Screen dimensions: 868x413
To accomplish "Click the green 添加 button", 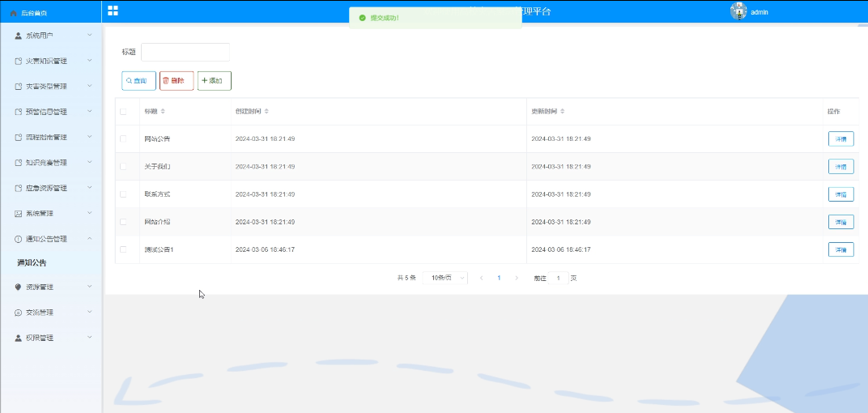I will (x=215, y=81).
